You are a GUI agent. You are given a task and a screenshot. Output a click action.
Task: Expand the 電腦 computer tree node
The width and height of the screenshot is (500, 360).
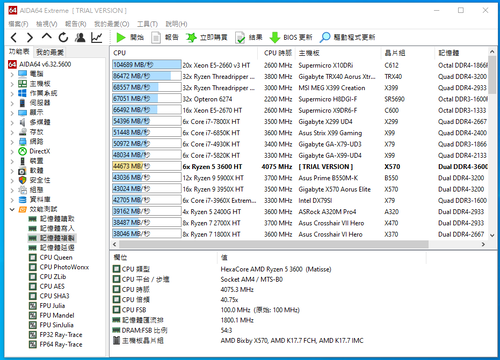click(12, 74)
